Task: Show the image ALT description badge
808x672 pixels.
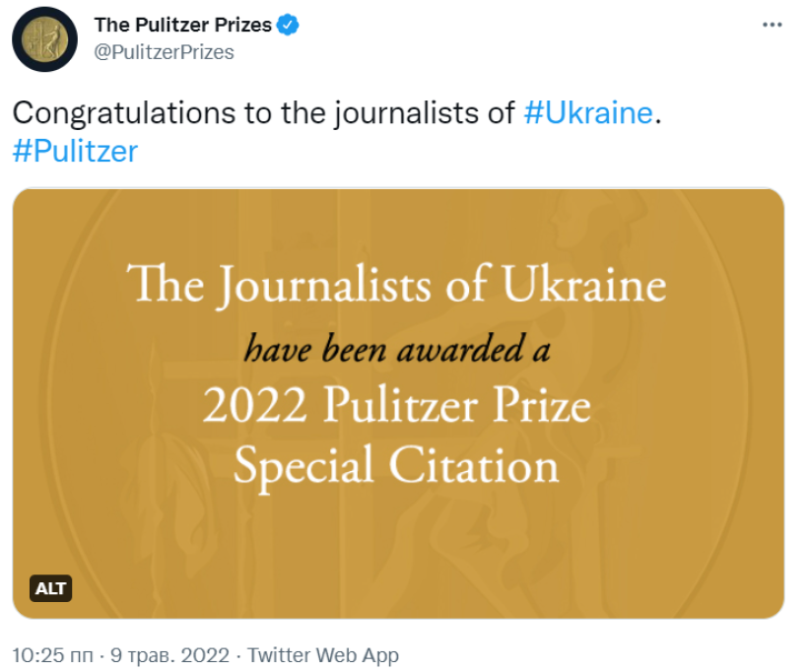Action: click(50, 588)
